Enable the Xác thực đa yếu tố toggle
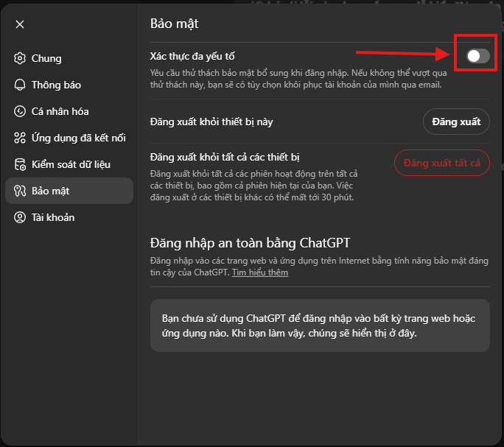 coord(477,56)
